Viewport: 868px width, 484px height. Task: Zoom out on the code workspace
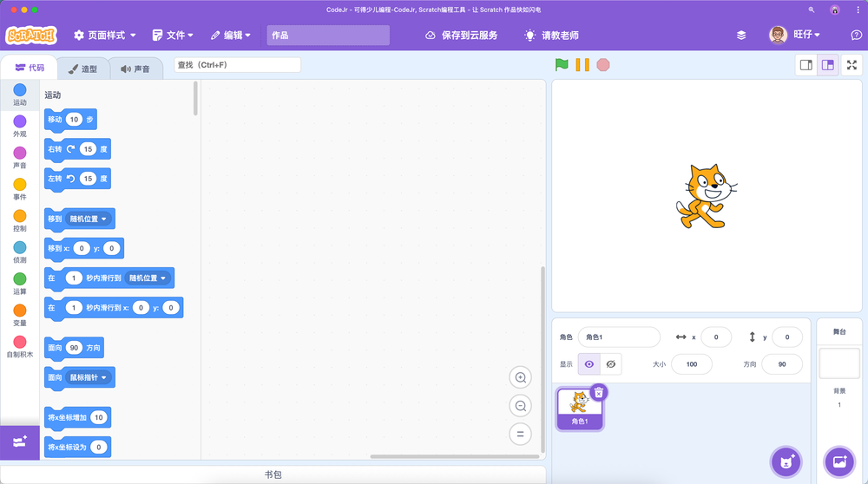(x=521, y=406)
